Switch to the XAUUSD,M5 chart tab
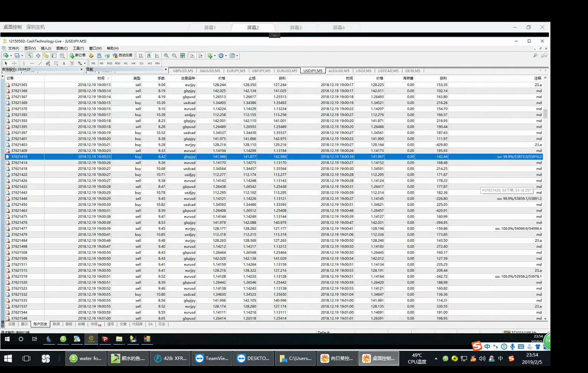The width and height of the screenshot is (588, 373). [210, 71]
